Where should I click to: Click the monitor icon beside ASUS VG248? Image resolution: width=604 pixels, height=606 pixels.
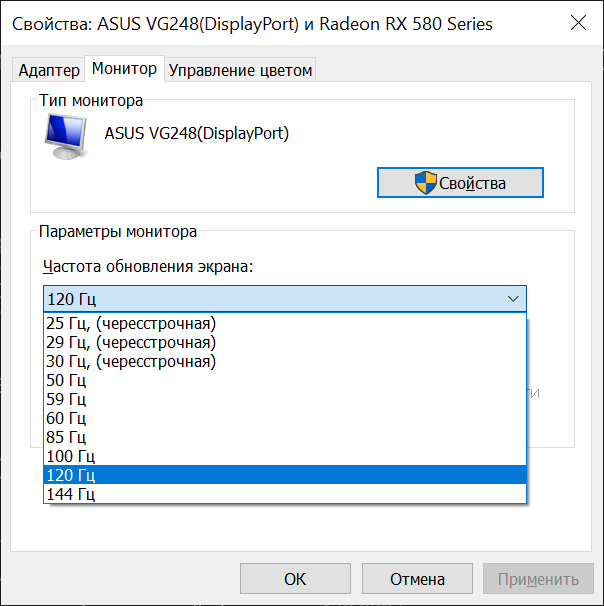67,137
